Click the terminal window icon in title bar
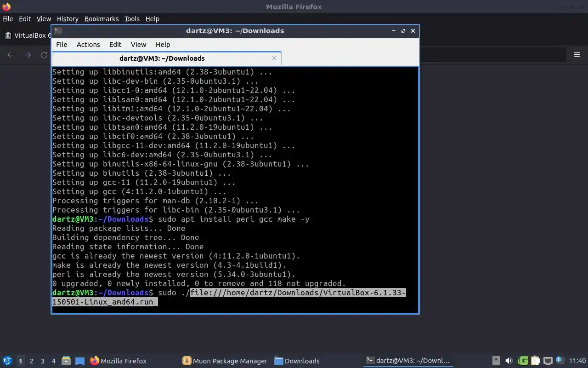Screen dimensions: 588x368 point(57,31)
